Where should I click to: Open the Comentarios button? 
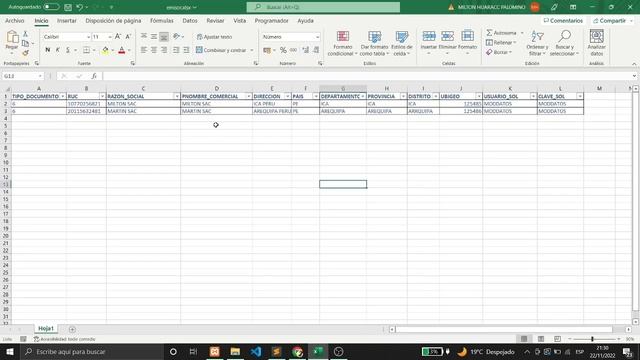563,20
